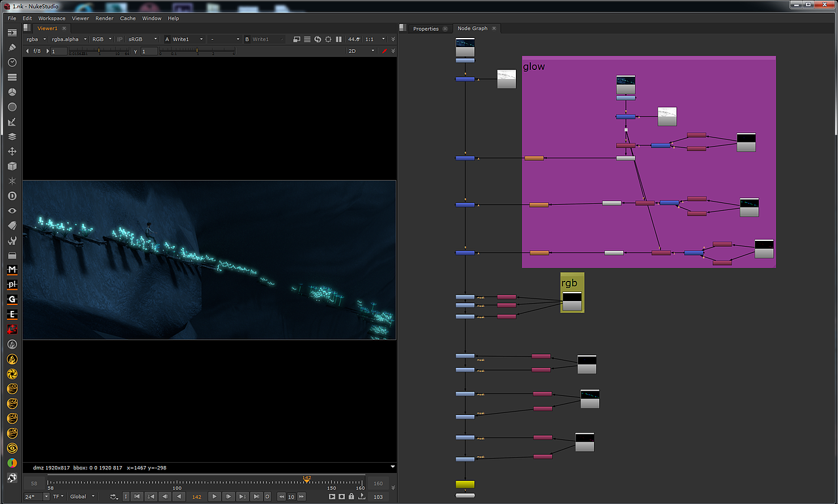The image size is (838, 504).
Task: Play forward in the viewer timeline
Action: (x=214, y=497)
